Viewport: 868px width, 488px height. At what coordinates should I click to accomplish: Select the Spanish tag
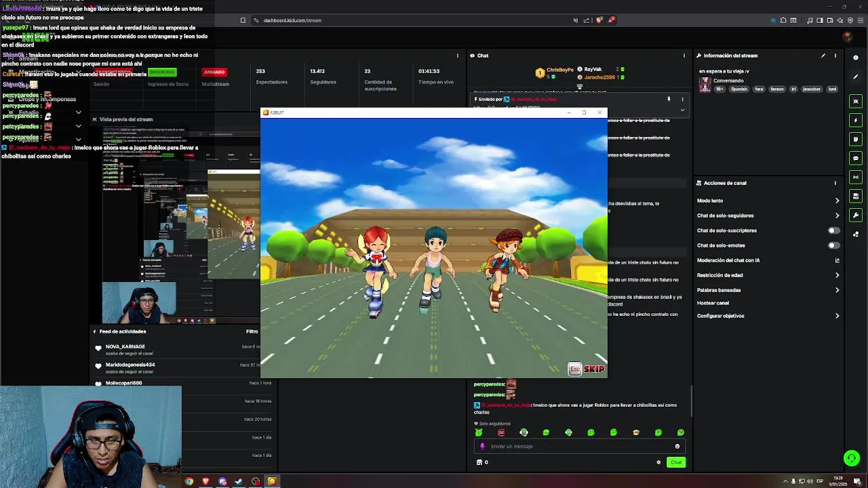click(739, 89)
